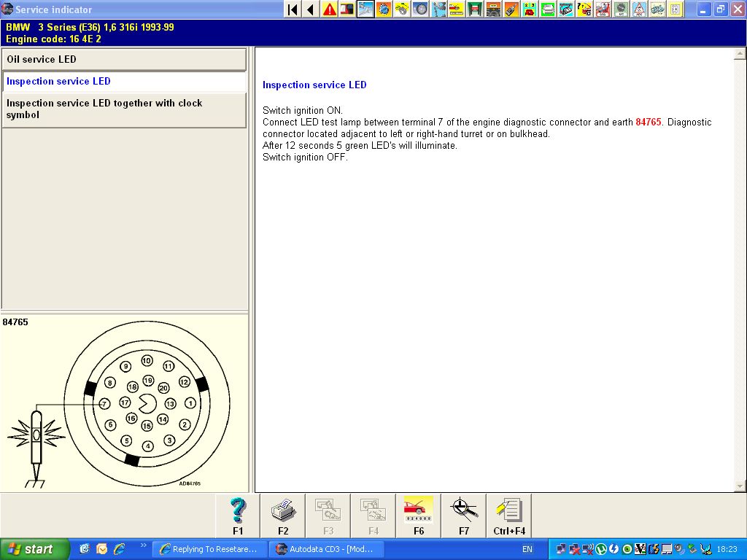Open the uTorrent icon in the system tray
This screenshot has width=747, height=560.
click(601, 549)
